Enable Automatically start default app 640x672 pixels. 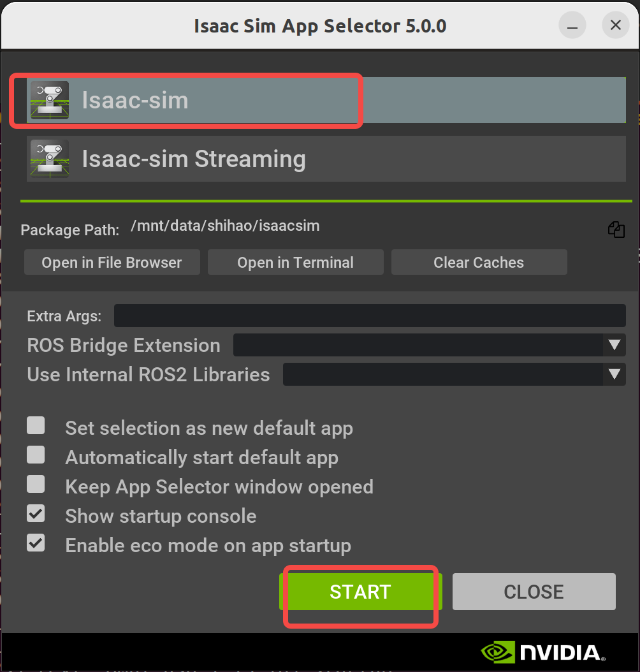36,455
